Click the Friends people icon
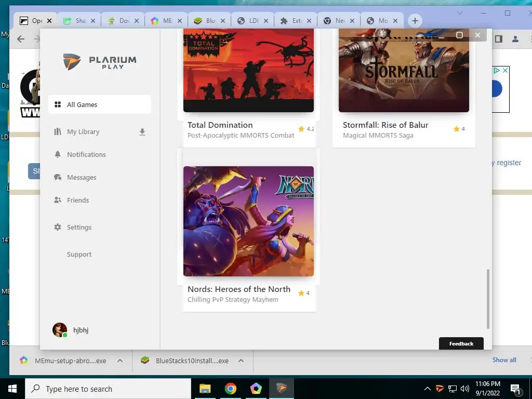This screenshot has width=532, height=399. 58,200
